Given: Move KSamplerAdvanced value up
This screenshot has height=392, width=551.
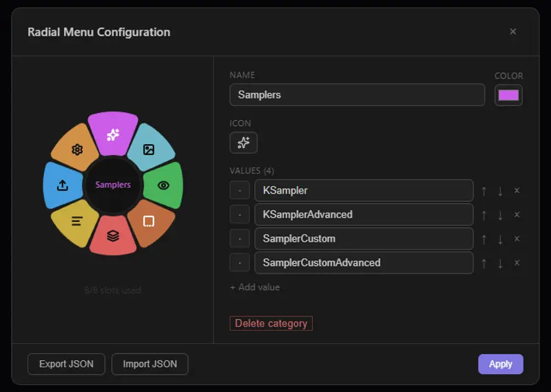Looking at the screenshot, I should 484,215.
